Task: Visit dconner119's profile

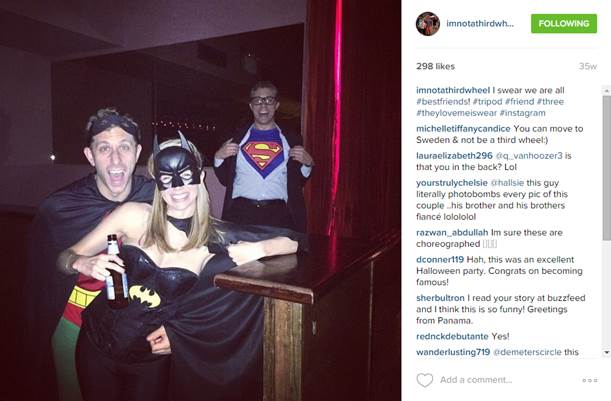Action: tap(440, 260)
